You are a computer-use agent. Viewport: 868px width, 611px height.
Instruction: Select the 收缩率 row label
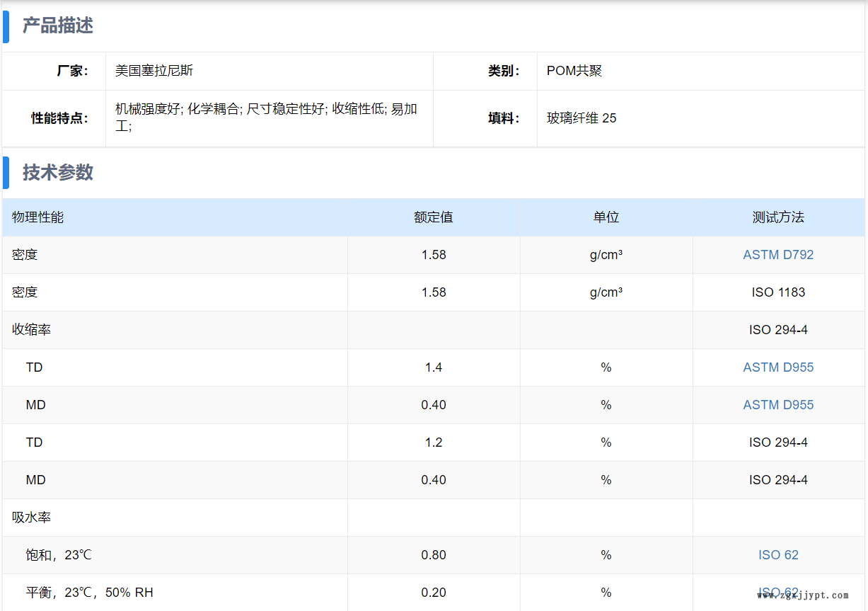[32, 330]
